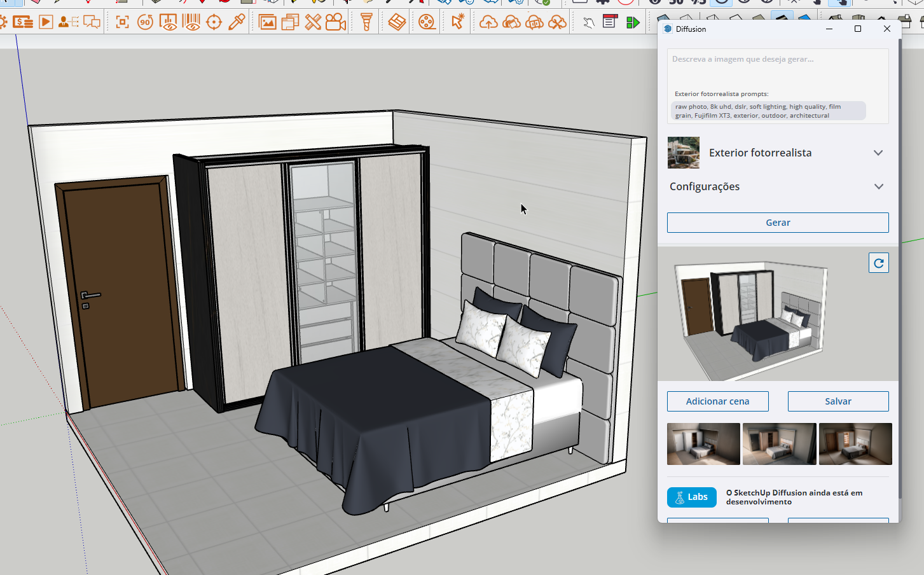
Task: Select the first generated bedroom render thumbnail
Action: 703,444
